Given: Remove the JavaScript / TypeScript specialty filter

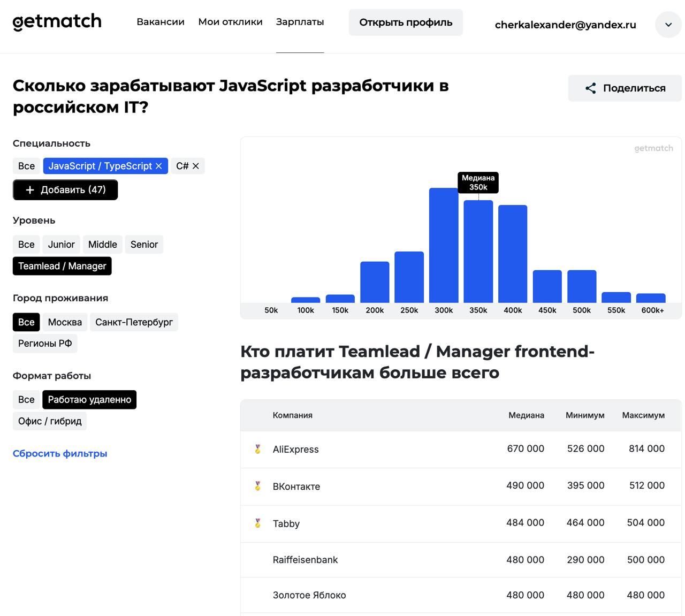Looking at the screenshot, I should [158, 166].
